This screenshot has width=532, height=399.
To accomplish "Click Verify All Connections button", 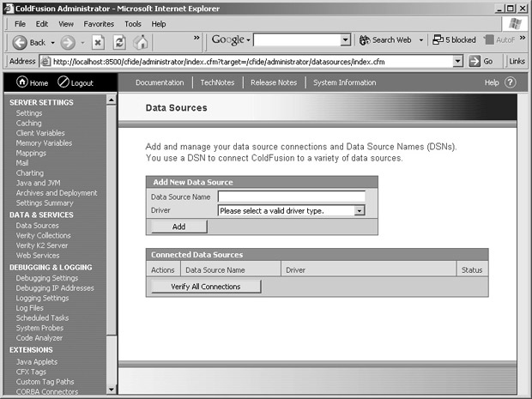I will 206,287.
